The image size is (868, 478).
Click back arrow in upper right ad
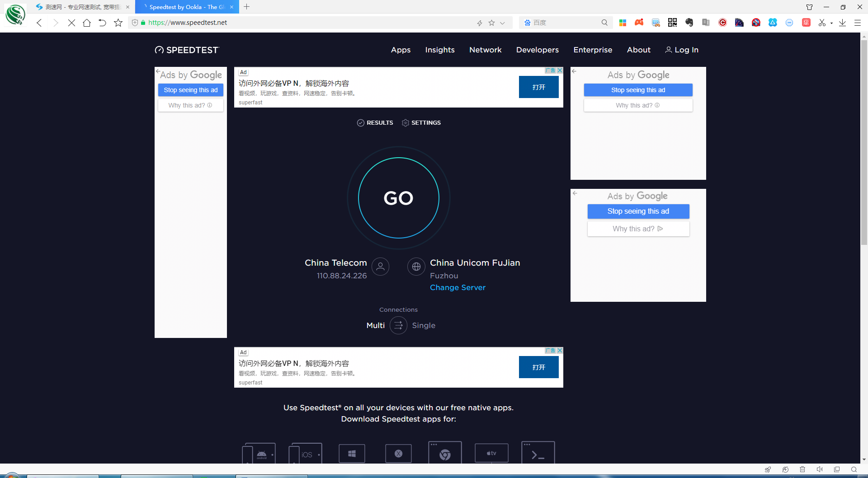click(574, 71)
